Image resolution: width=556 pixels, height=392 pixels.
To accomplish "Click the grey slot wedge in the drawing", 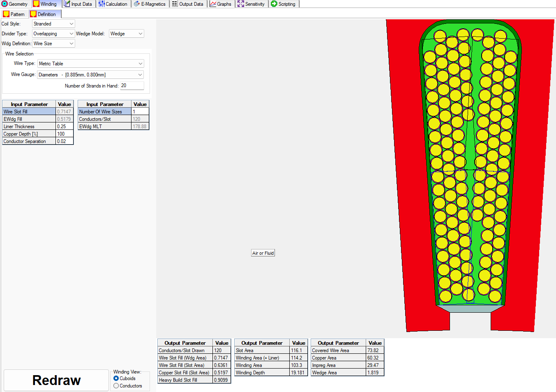I will (x=470, y=309).
